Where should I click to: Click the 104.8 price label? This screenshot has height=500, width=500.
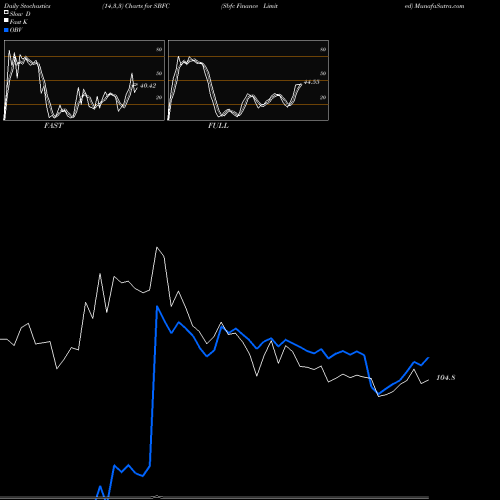click(x=446, y=378)
